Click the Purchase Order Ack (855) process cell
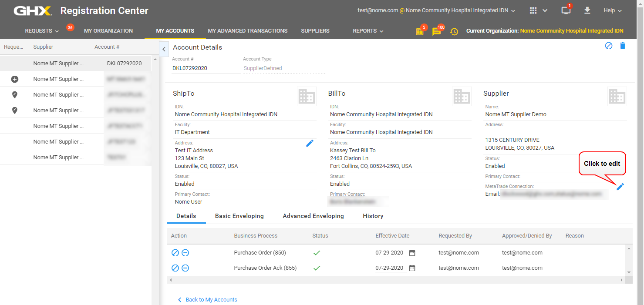Image resolution: width=644 pixels, height=305 pixels. 265,268
